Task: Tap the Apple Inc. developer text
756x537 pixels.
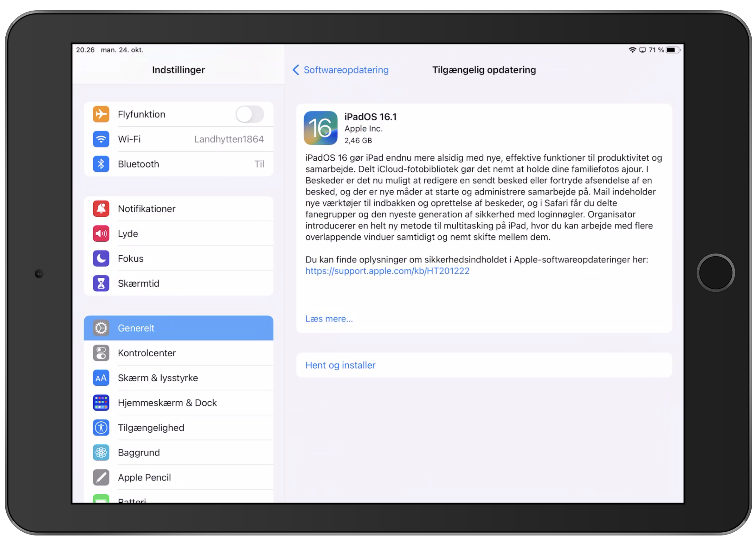Action: tap(363, 129)
